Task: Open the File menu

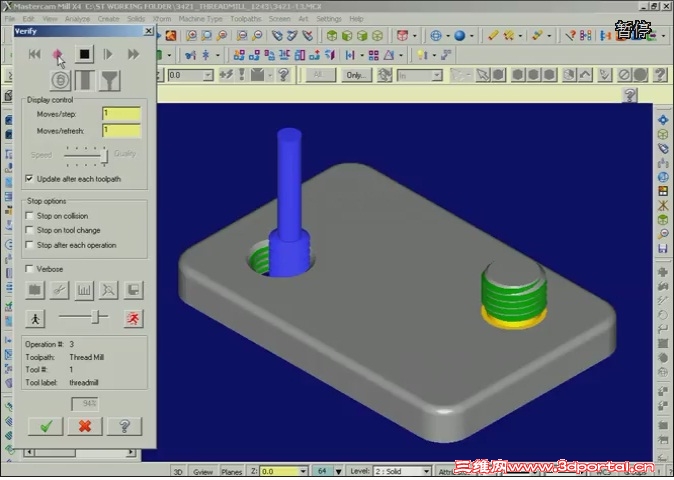Action: pyautogui.click(x=9, y=19)
